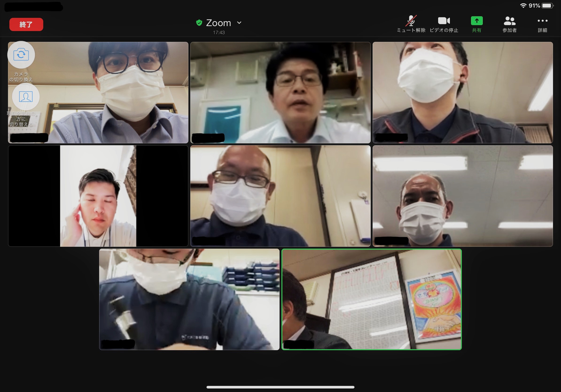Tap the カメラの切り換え switch camera icon
Screen dimensions: 561x392
click(21, 55)
